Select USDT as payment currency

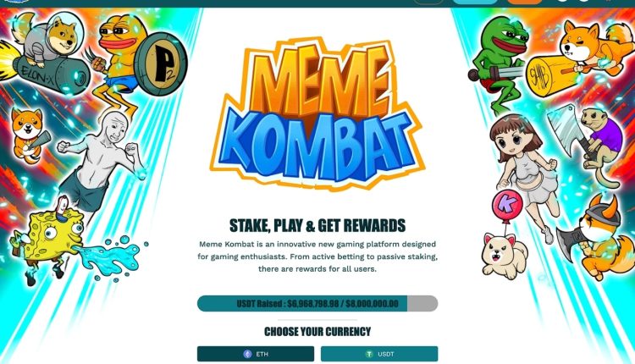coord(379,354)
